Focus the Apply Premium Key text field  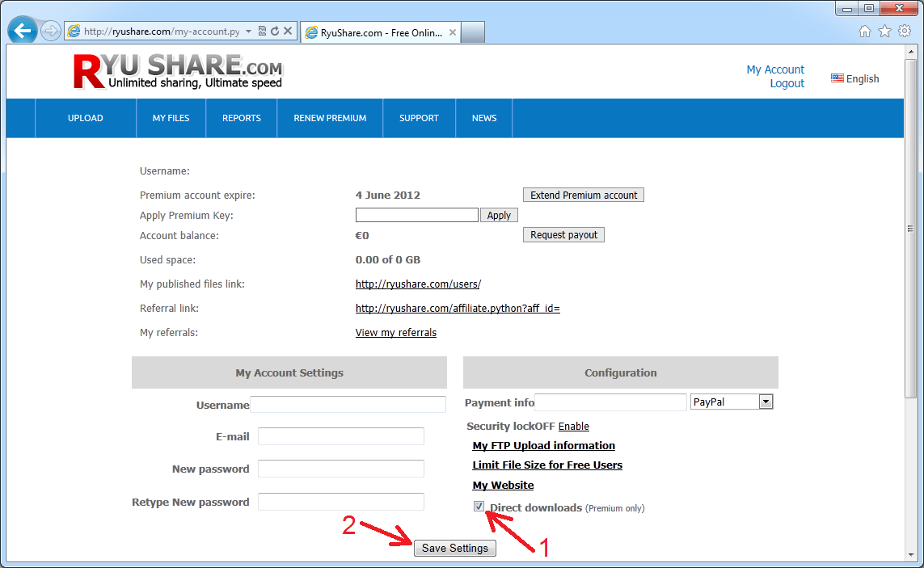[416, 215]
